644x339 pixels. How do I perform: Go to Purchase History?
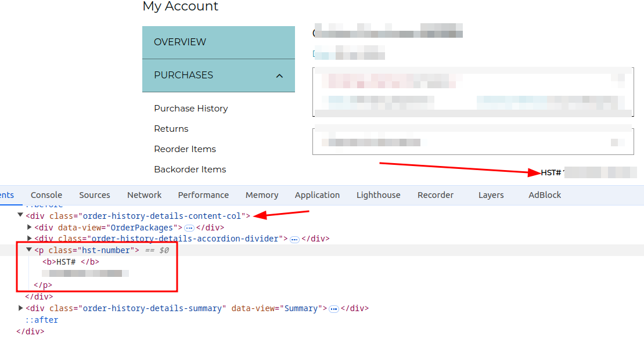190,109
